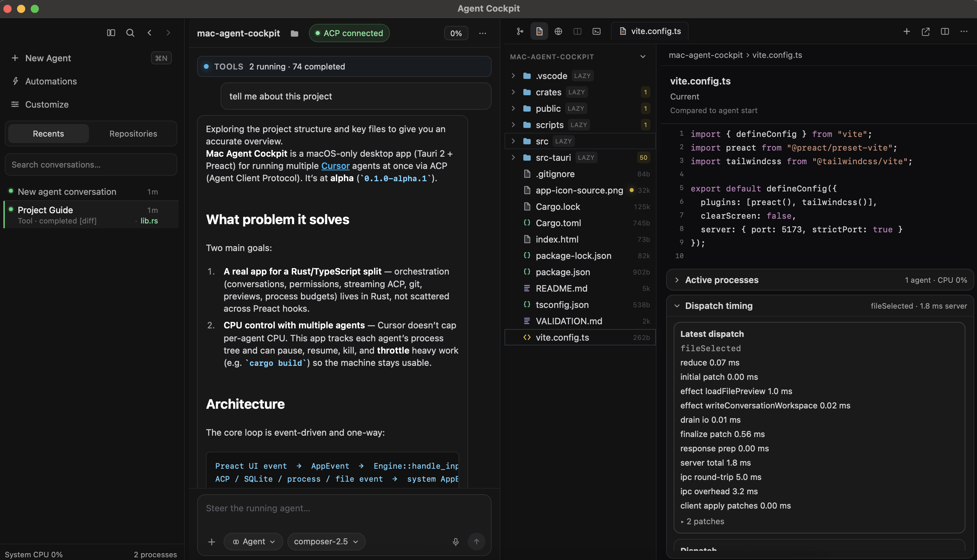Select vite.config.ts in the file tree

[580, 337]
